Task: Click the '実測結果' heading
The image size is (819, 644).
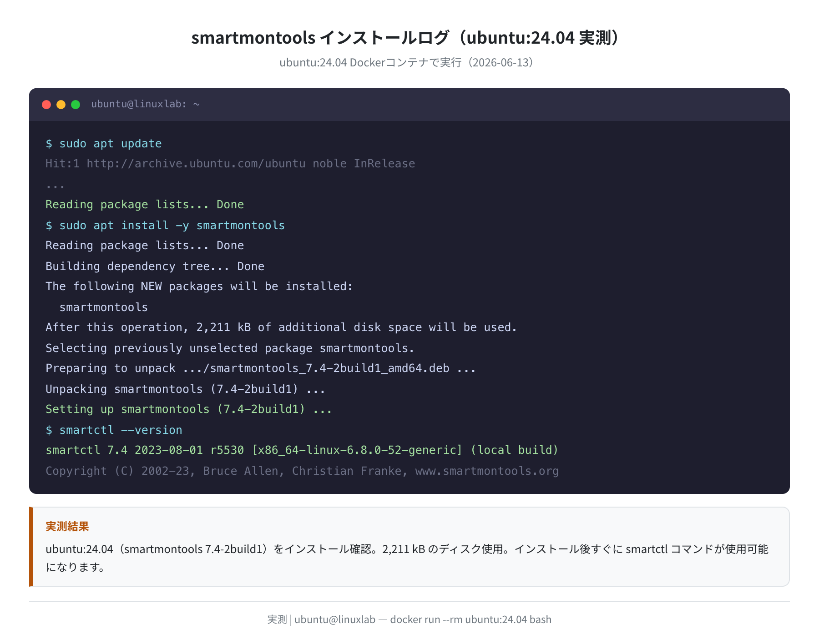Action: (x=67, y=527)
